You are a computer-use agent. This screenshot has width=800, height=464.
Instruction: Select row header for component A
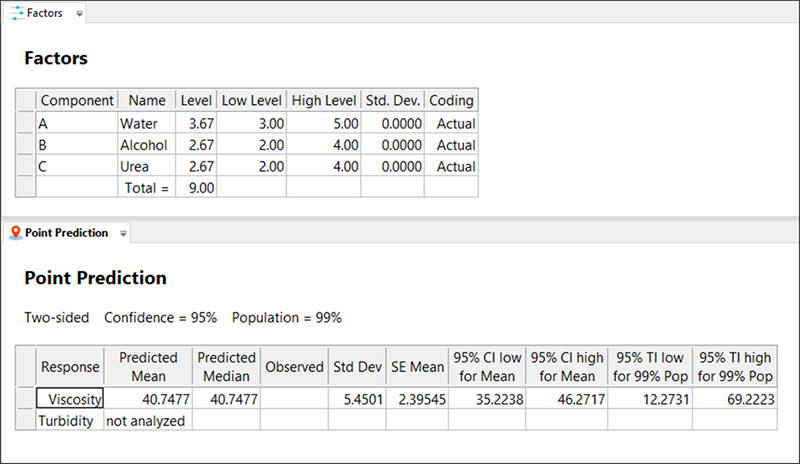[x=25, y=123]
